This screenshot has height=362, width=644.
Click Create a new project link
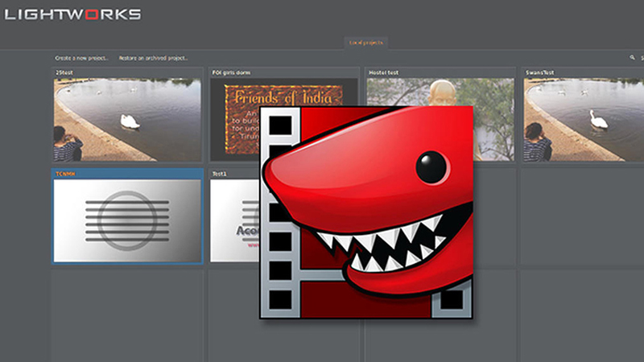click(x=82, y=58)
